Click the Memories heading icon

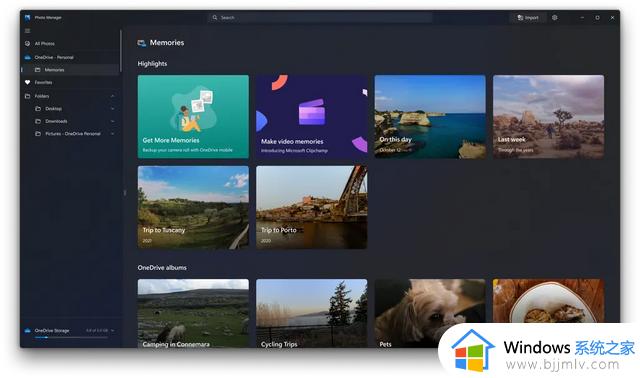(x=142, y=43)
